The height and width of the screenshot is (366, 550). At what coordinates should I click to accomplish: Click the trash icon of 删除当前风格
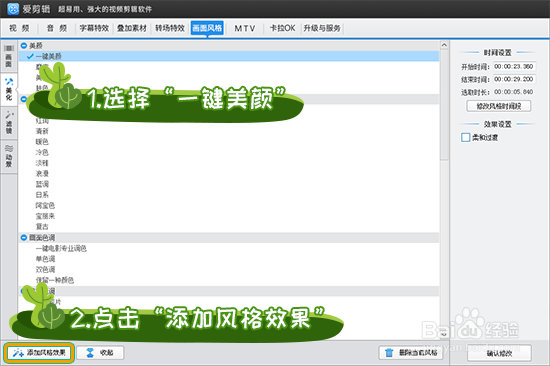[x=389, y=353]
